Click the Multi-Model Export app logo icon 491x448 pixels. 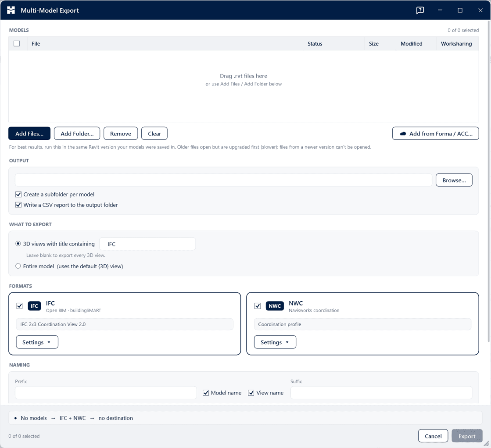[11, 11]
